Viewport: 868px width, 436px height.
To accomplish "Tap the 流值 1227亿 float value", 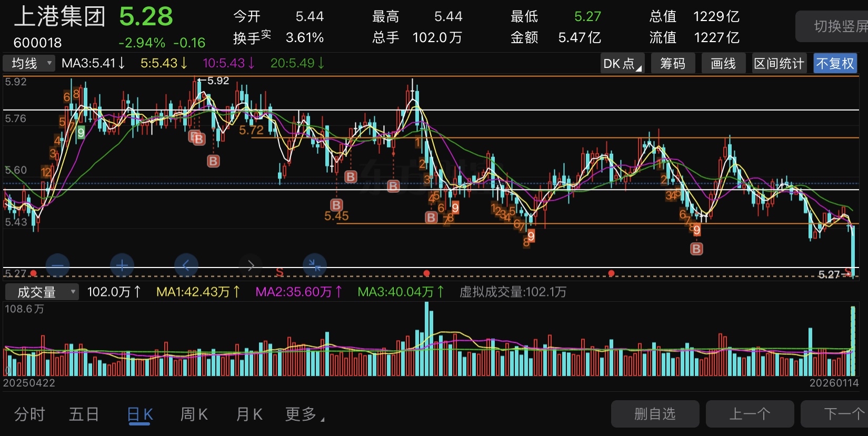I will [694, 37].
